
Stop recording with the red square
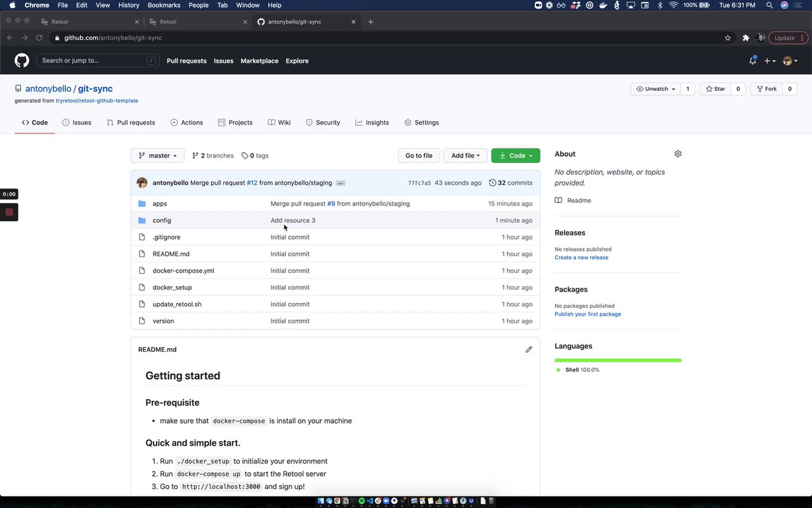point(9,212)
